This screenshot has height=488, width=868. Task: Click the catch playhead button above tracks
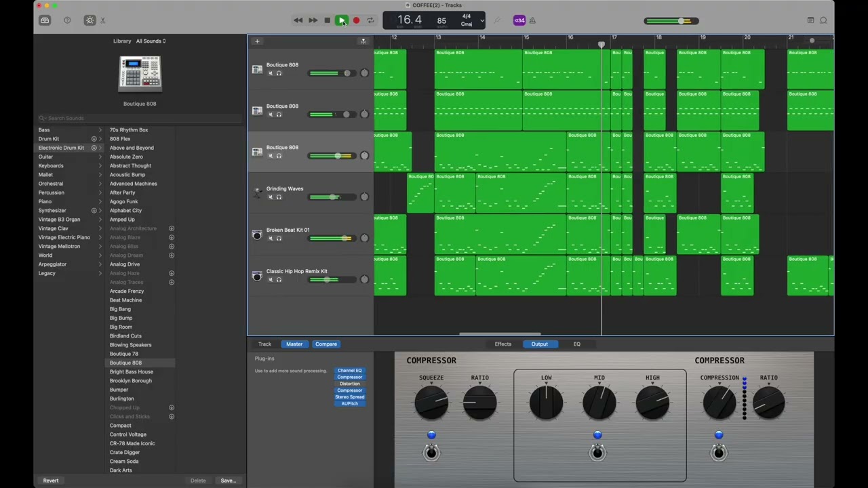[363, 41]
